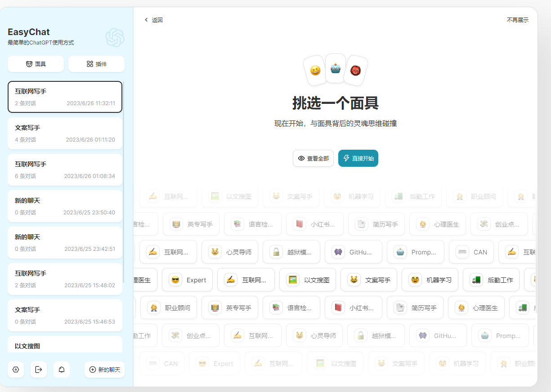
Task: Click 不再展示 link
Action: (518, 20)
